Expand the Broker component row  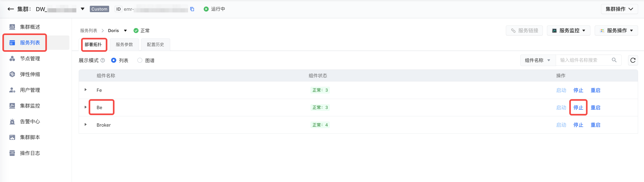[x=85, y=124]
